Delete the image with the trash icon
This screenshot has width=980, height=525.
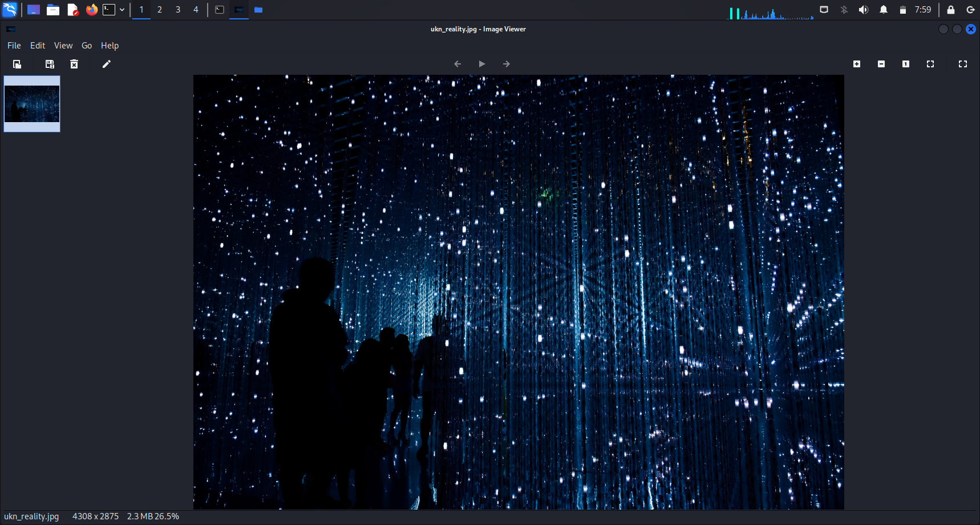coord(74,64)
